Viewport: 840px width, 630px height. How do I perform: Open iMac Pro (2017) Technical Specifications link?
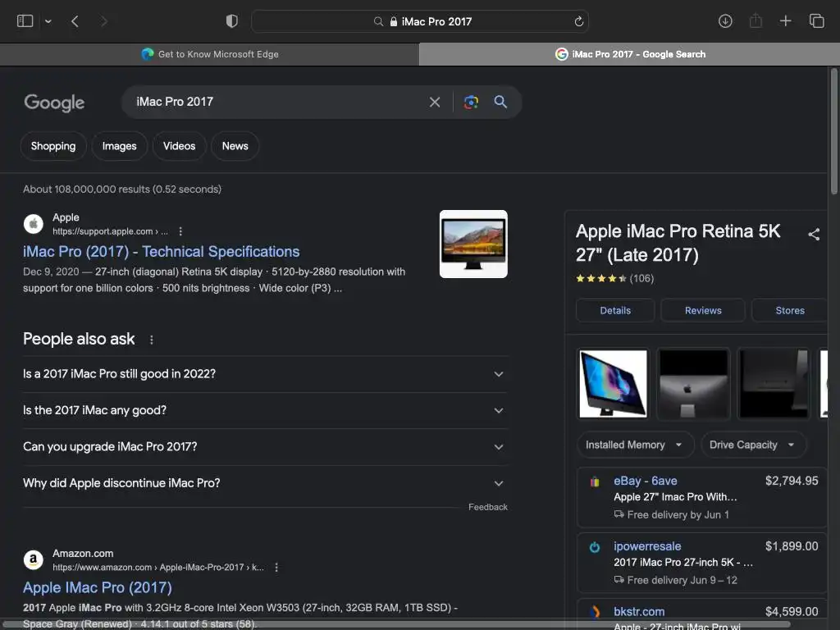pos(162,251)
